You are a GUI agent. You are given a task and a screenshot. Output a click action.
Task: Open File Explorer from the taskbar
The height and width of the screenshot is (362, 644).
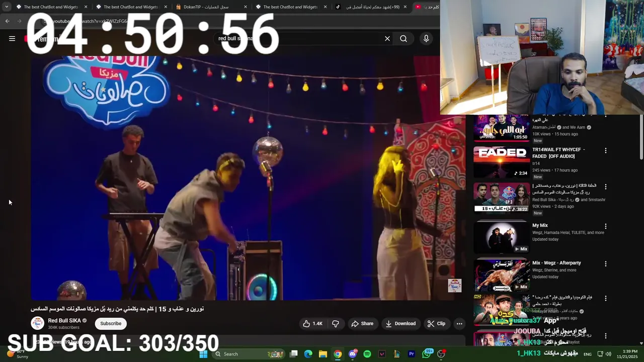pos(323,354)
